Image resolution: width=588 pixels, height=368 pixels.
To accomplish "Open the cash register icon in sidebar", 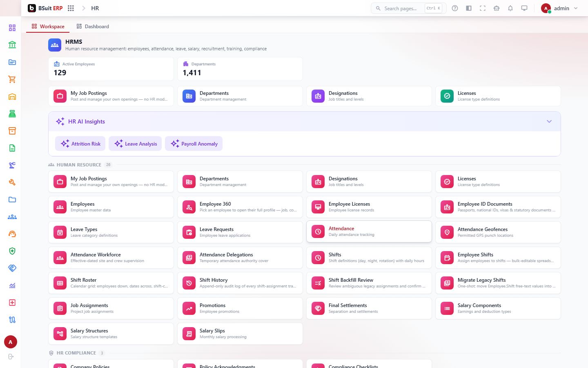I will click(x=12, y=114).
